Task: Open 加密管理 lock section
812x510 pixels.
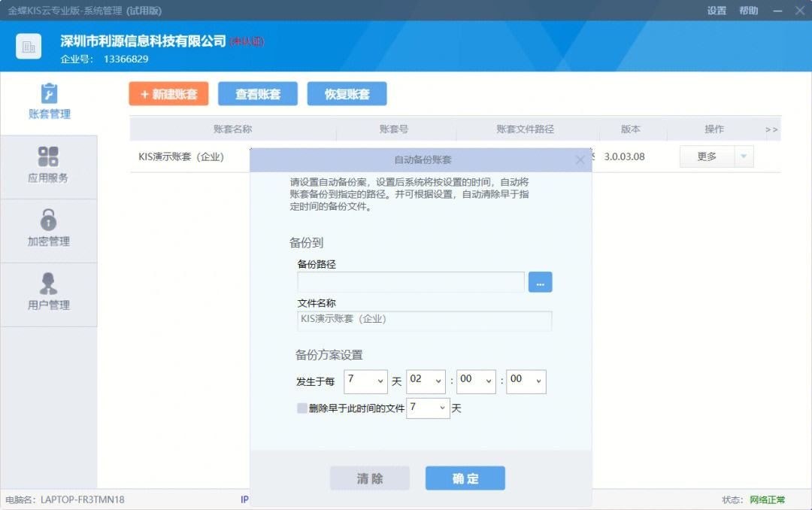Action: click(49, 230)
